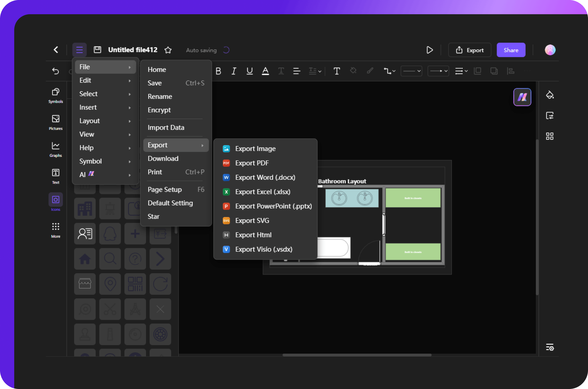
Task: Choose Export Word (.docx) option
Action: point(265,177)
